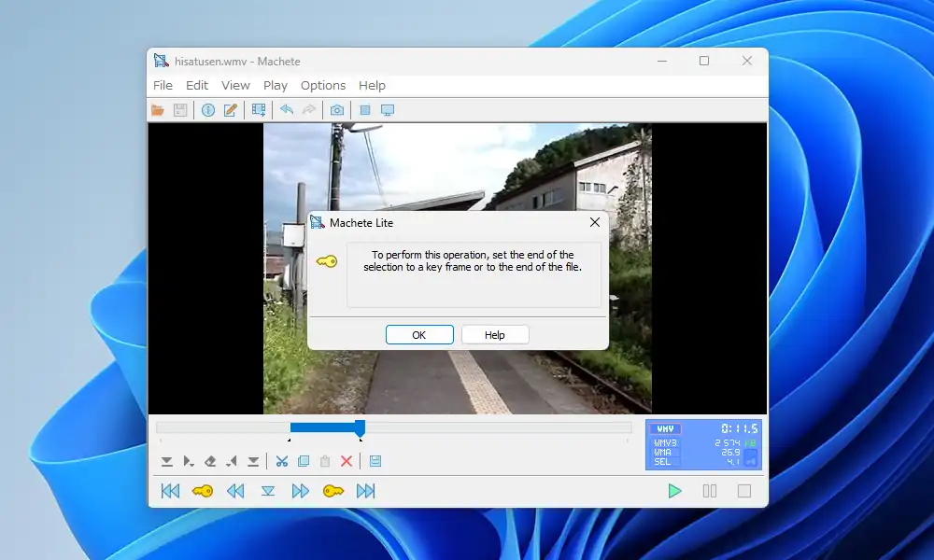Go to the beginning of the file
The width and height of the screenshot is (934, 560).
[x=170, y=491]
